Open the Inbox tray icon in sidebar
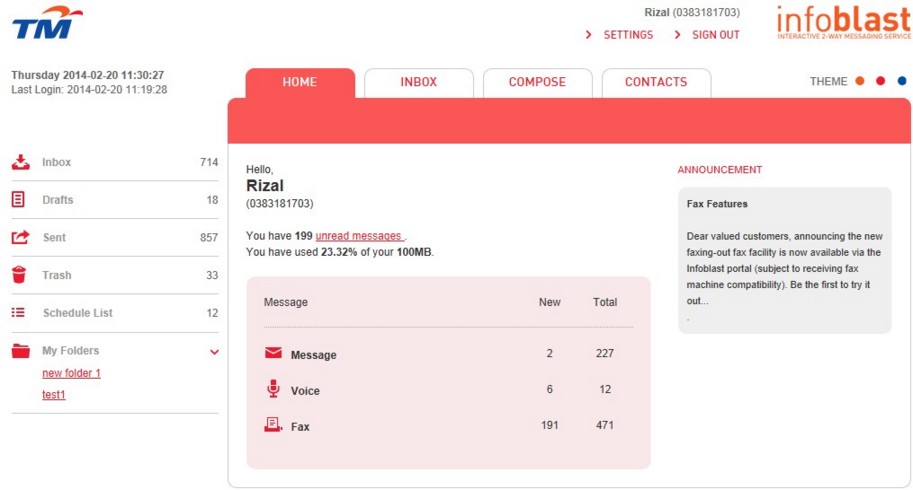913x490 pixels. [20, 162]
